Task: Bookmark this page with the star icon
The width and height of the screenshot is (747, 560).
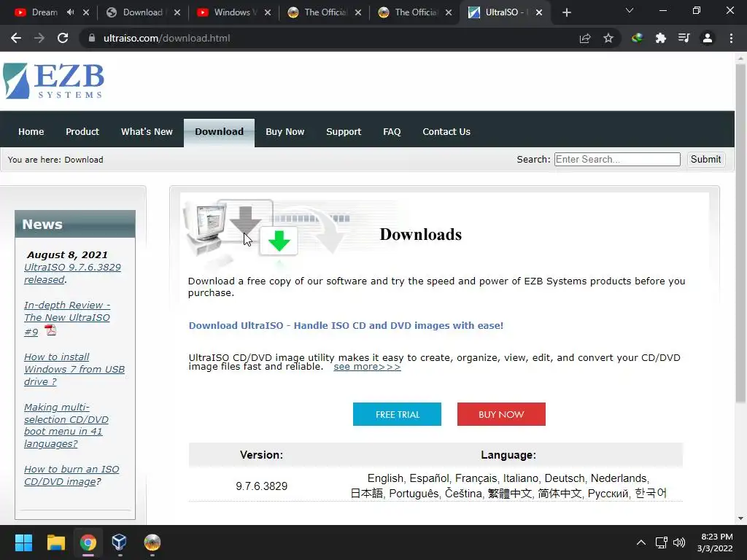Action: click(x=608, y=38)
